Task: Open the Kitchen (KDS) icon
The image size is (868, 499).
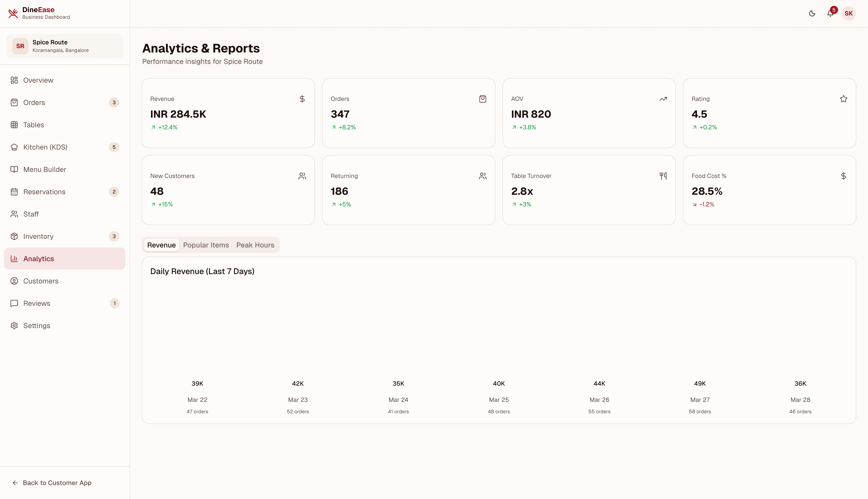Action: click(14, 147)
